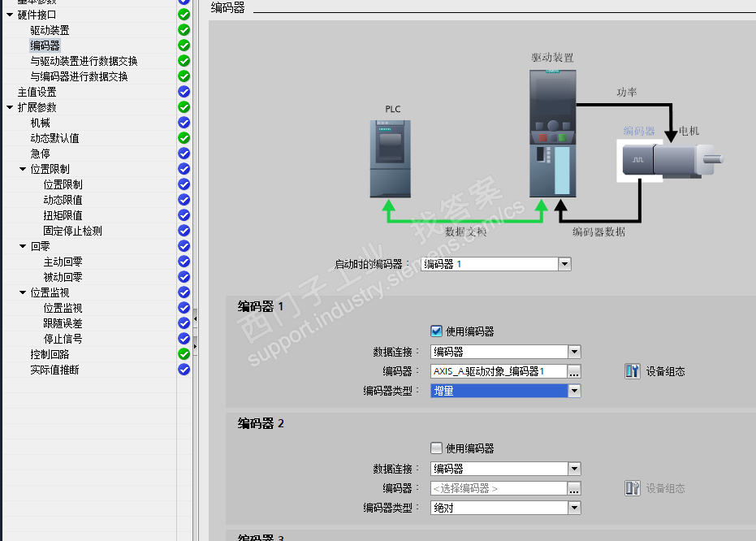Select 与驱动装置进行数据交换 tree item

(x=84, y=61)
